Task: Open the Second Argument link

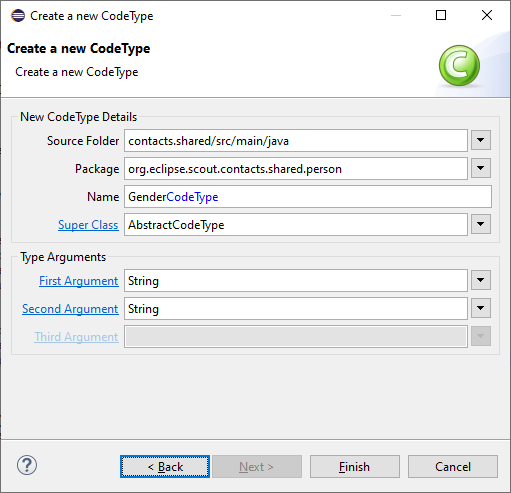Action: 70,309
